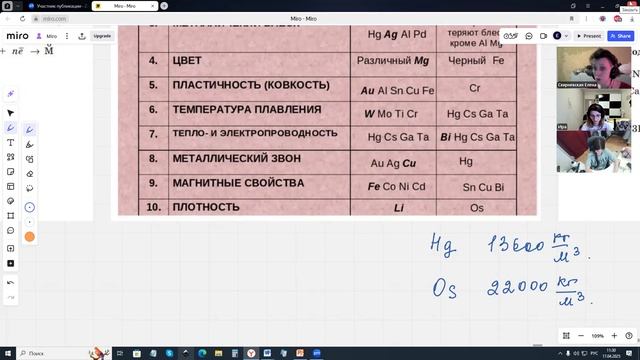Viewport: 640px width, 360px height.
Task: Open Yandex browser on taskbar
Action: point(251,353)
